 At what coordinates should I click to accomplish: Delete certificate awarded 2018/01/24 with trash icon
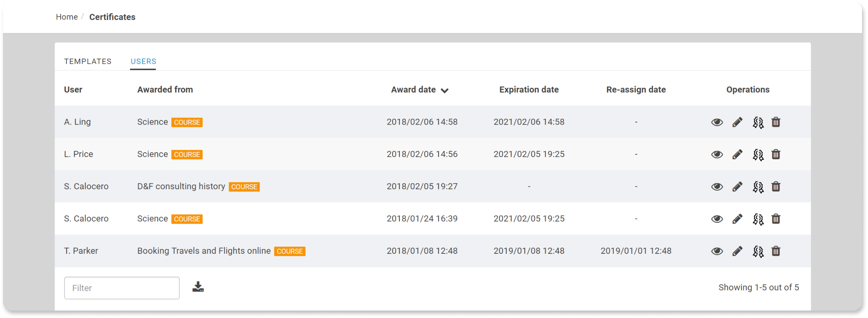[x=776, y=219]
